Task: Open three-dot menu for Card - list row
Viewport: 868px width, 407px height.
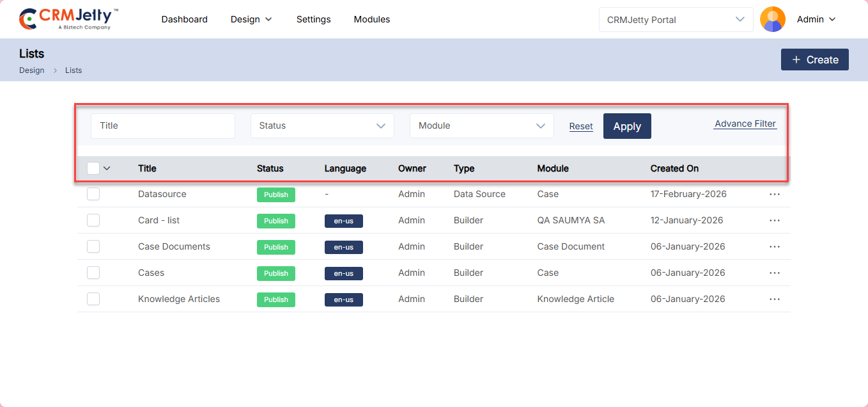Action: 775,221
